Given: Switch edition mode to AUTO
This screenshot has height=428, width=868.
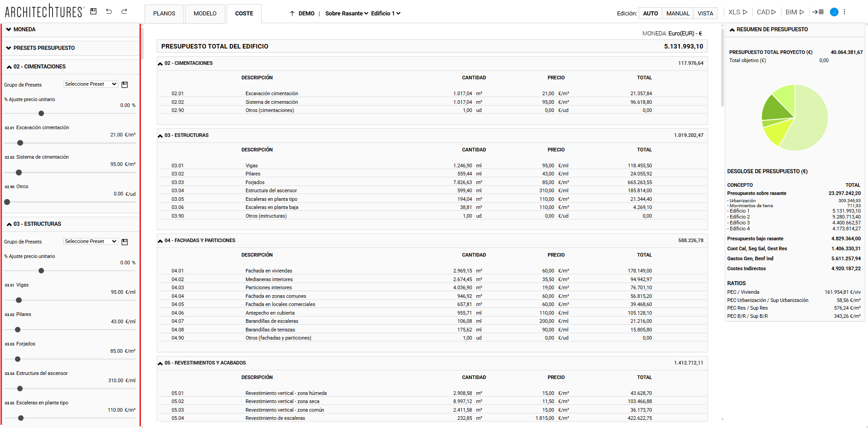Looking at the screenshot, I should coord(650,14).
